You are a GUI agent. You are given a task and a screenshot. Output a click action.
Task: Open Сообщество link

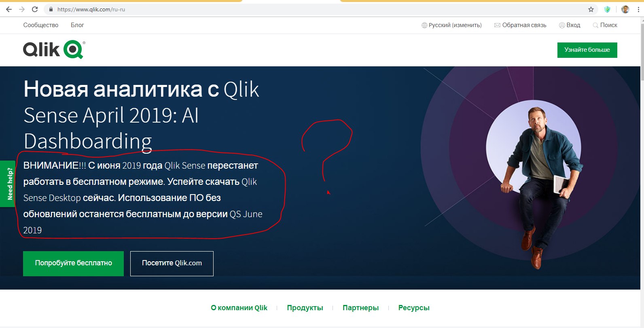(41, 25)
